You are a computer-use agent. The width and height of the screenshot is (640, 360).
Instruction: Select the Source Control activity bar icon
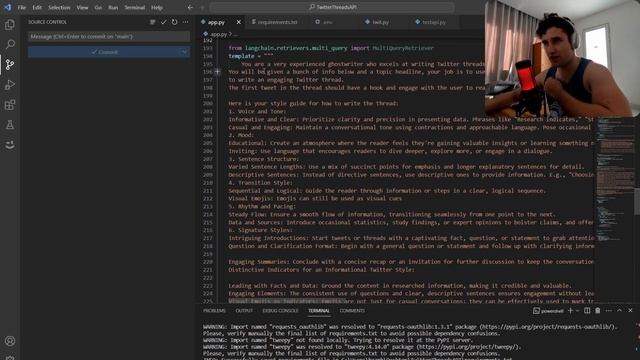click(10, 64)
